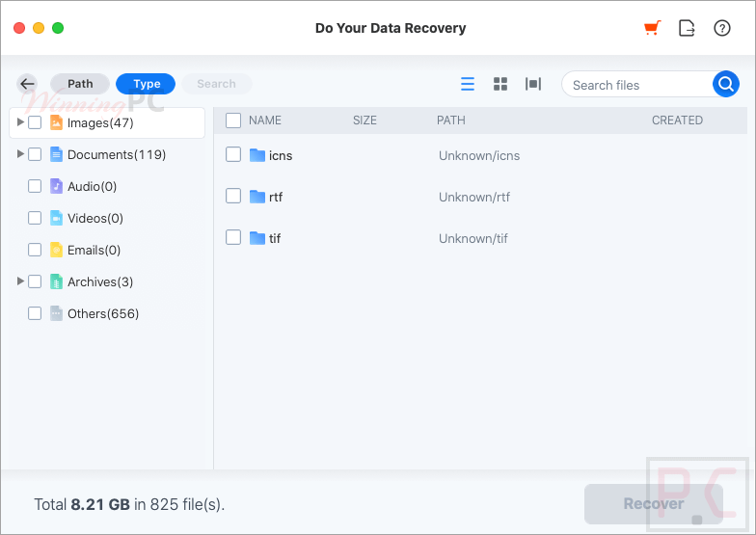Check the Archives(3) checkbox

[35, 281]
